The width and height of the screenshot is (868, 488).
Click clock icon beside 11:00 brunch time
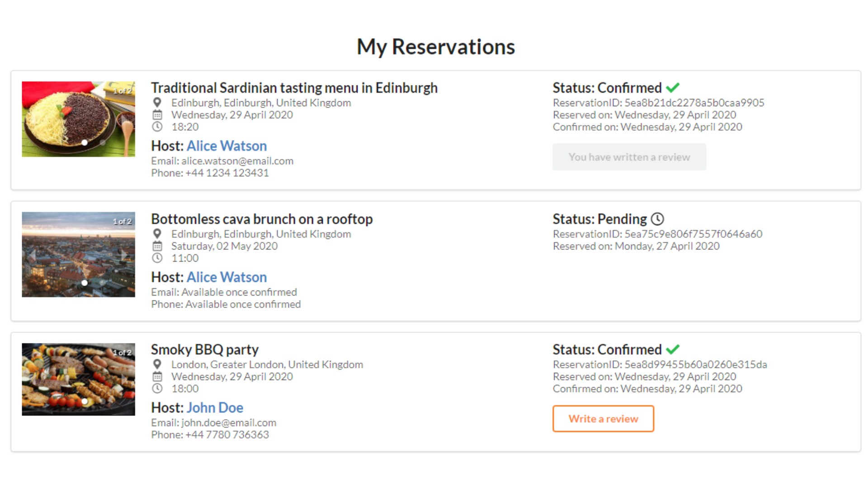pyautogui.click(x=157, y=258)
